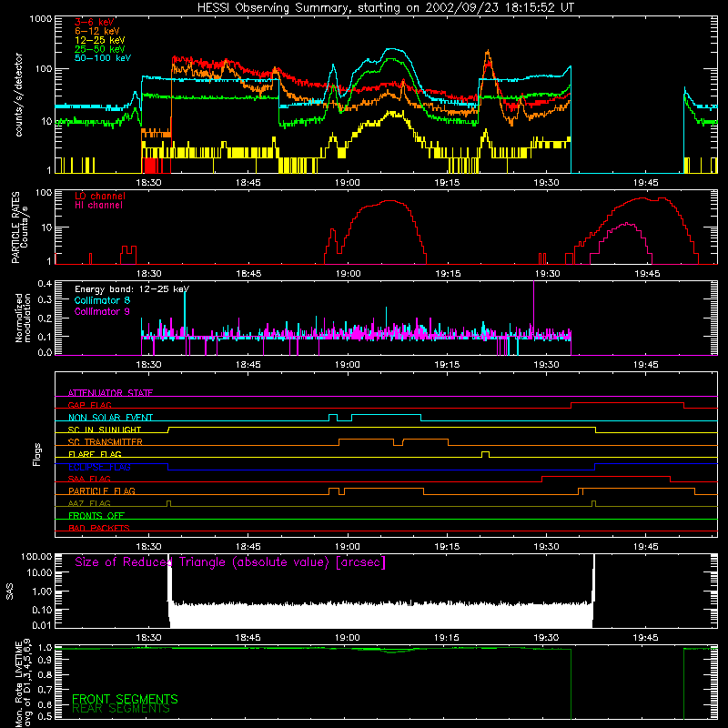Click the FLARE FLAG label
Screen dimensions: 728x728
tap(95, 454)
